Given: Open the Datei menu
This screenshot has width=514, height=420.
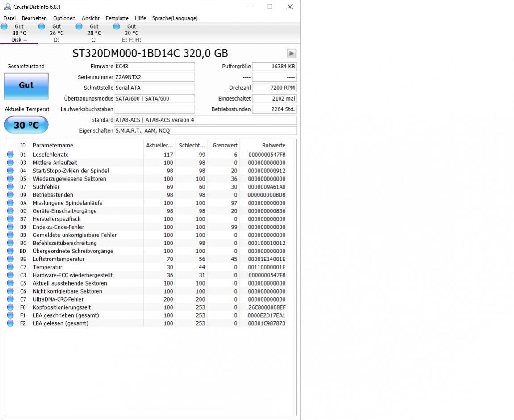Looking at the screenshot, I should point(9,18).
